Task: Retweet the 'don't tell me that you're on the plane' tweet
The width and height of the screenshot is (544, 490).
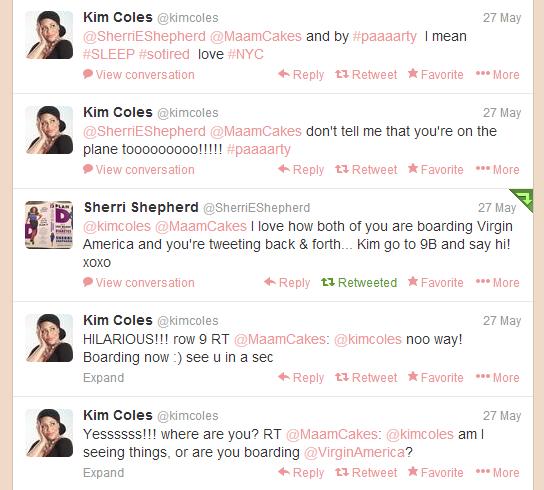Action: (366, 170)
